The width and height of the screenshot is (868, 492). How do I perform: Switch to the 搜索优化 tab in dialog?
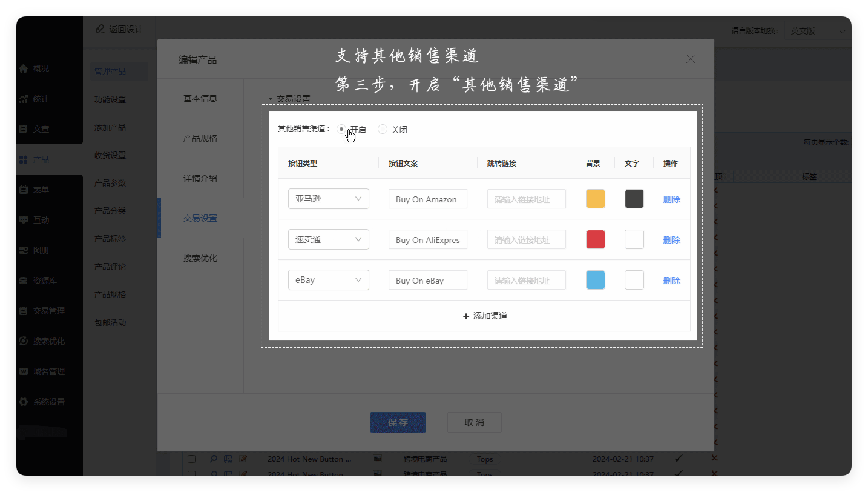(200, 258)
